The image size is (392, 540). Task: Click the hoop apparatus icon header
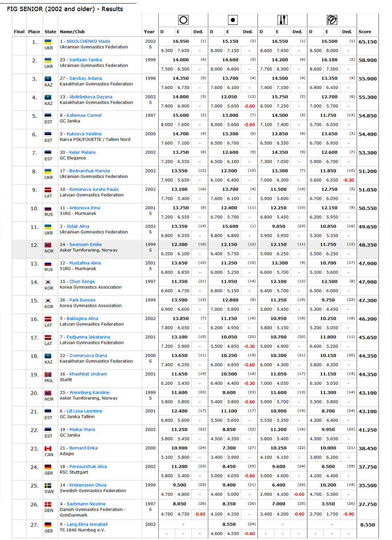pyautogui.click(x=183, y=20)
